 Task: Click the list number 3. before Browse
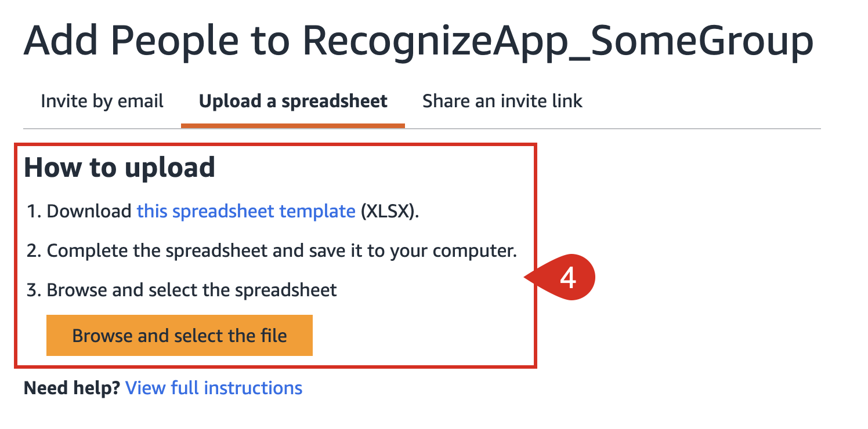click(x=35, y=289)
